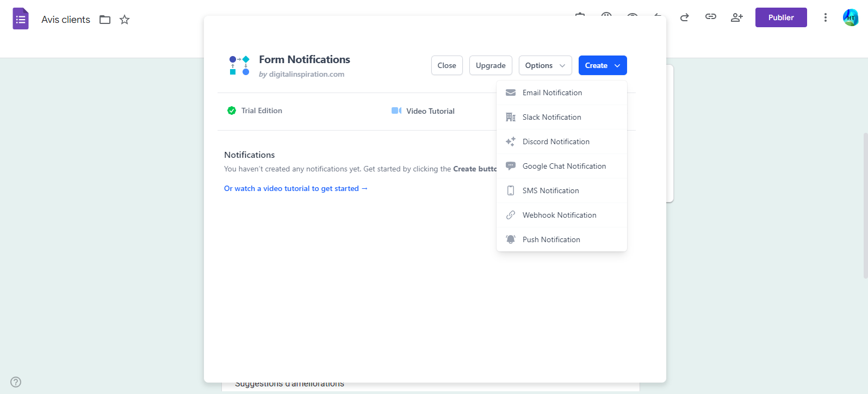This screenshot has height=394, width=868.
Task: Choose Slack Notification
Action: pos(551,117)
